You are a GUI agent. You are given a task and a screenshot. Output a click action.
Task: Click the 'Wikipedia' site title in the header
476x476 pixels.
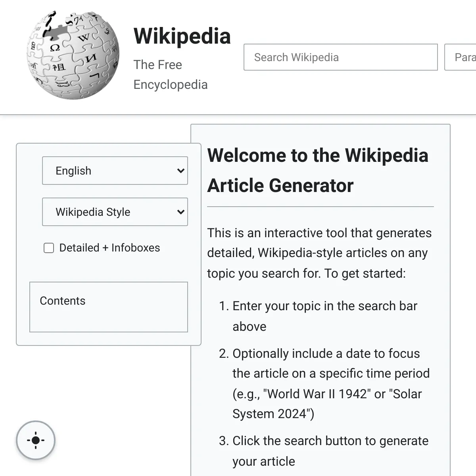click(182, 36)
